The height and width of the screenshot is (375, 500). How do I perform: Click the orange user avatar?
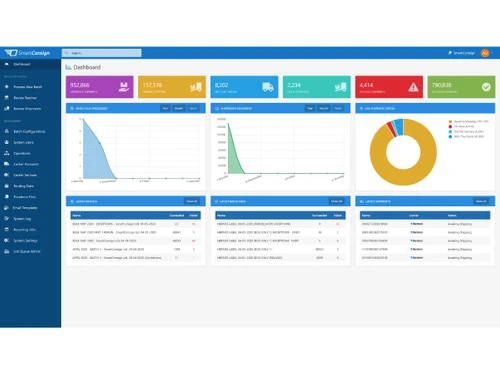[485, 53]
